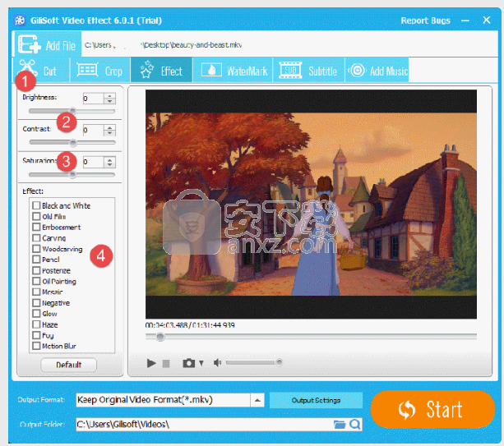The width and height of the screenshot is (504, 446).
Task: Click the video timeline seek bar
Action: [x=311, y=336]
